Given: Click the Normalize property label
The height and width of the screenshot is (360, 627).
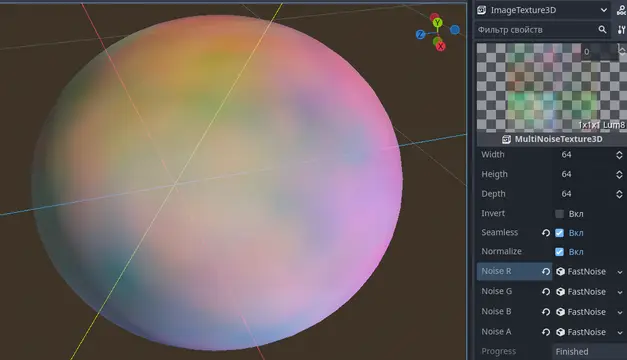Looking at the screenshot, I should pos(501,251).
